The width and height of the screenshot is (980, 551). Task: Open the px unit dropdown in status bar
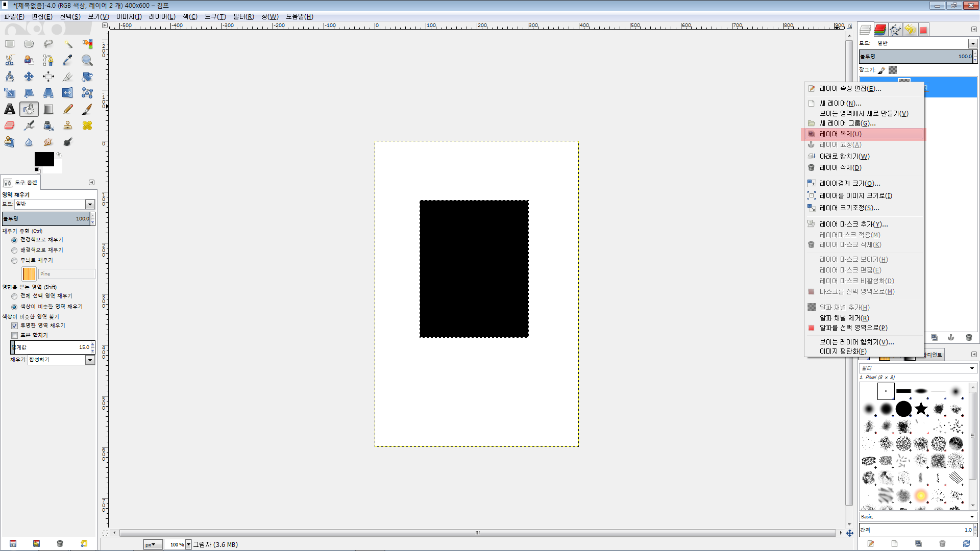point(153,544)
